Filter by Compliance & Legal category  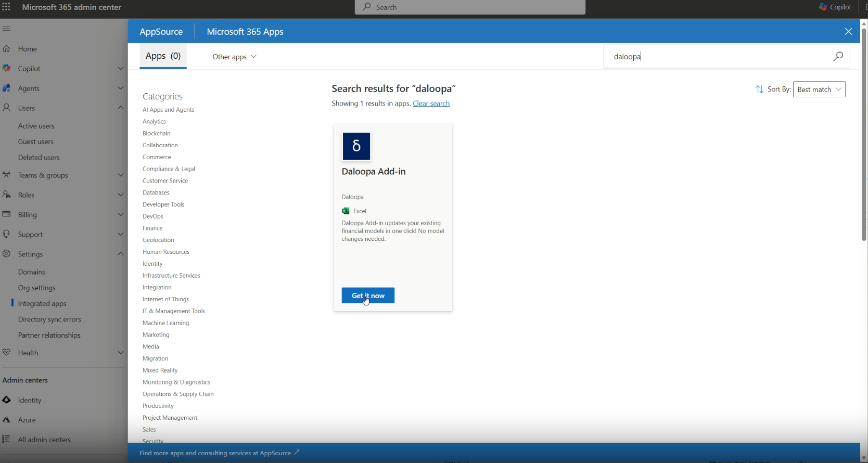[x=169, y=169]
